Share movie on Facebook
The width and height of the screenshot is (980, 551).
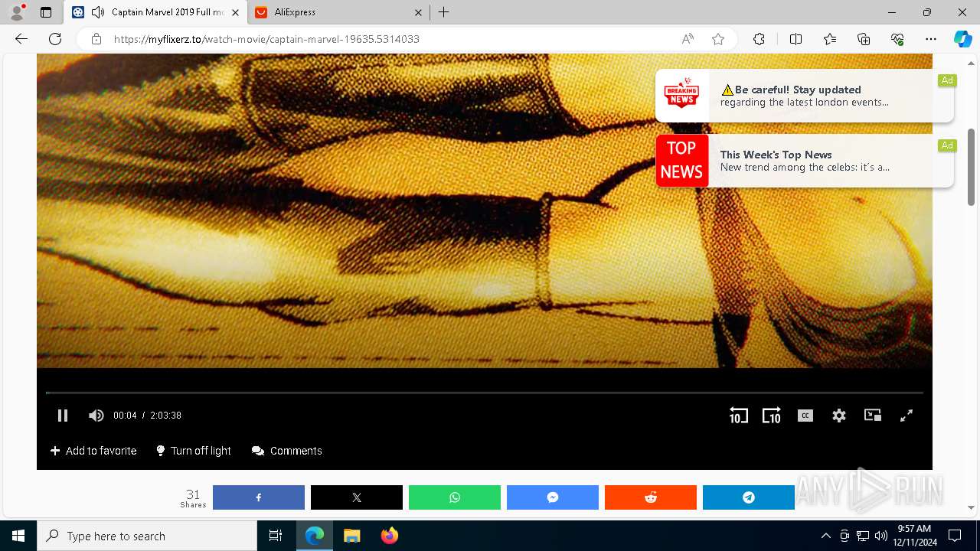(259, 497)
